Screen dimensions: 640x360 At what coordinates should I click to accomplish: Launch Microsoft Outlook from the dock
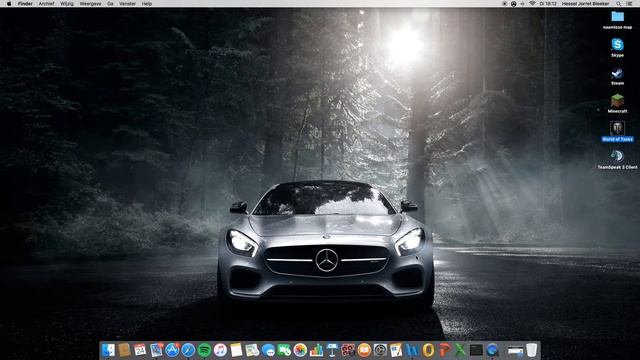428,350
